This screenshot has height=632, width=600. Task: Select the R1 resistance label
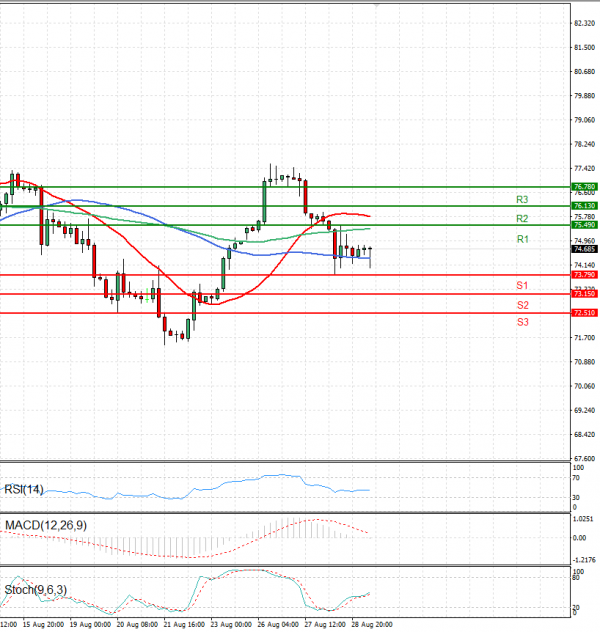[x=523, y=239]
